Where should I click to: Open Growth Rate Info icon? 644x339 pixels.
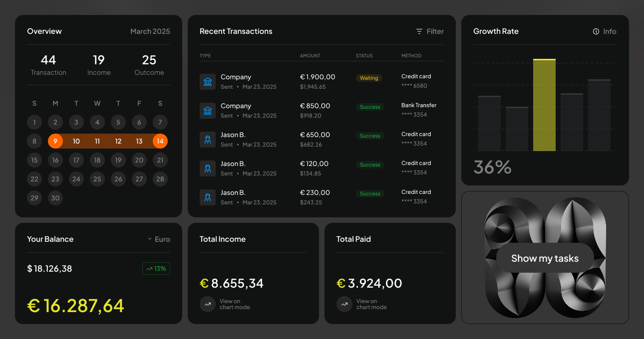pyautogui.click(x=596, y=31)
